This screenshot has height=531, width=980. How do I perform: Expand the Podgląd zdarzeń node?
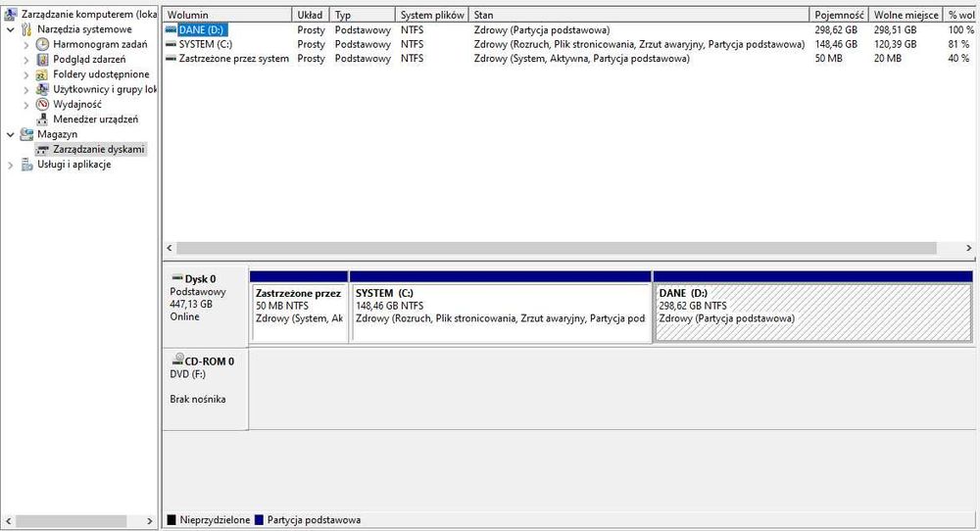click(x=26, y=60)
